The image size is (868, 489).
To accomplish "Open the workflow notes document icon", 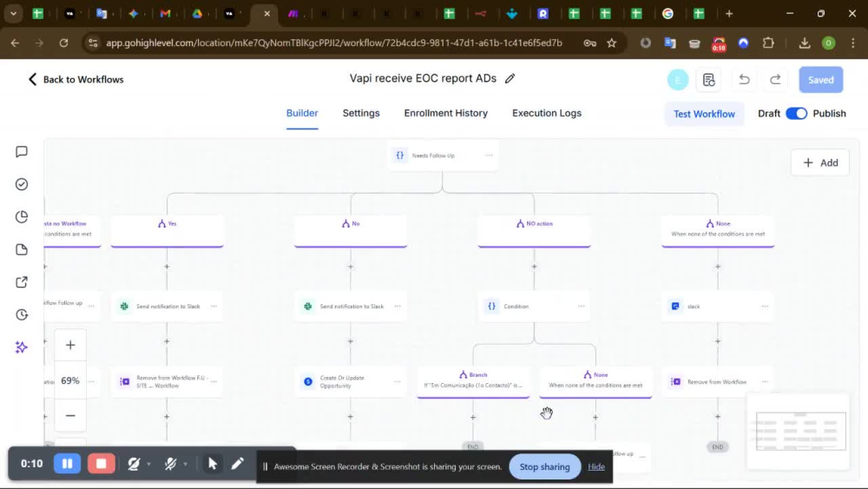I will pyautogui.click(x=708, y=80).
